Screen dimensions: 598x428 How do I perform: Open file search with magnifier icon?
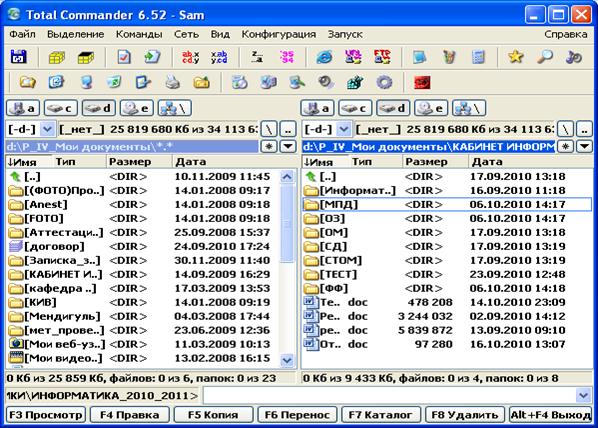[x=545, y=57]
